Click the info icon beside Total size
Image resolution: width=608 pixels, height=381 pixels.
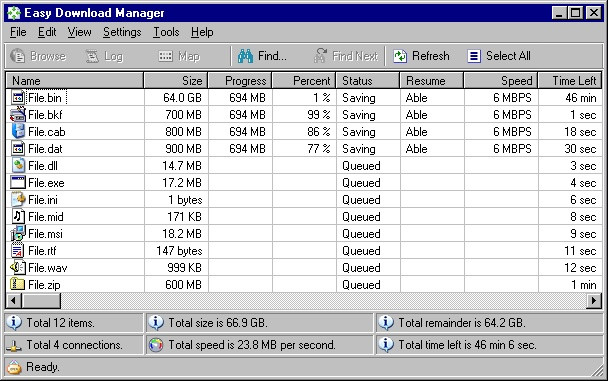[156, 322]
